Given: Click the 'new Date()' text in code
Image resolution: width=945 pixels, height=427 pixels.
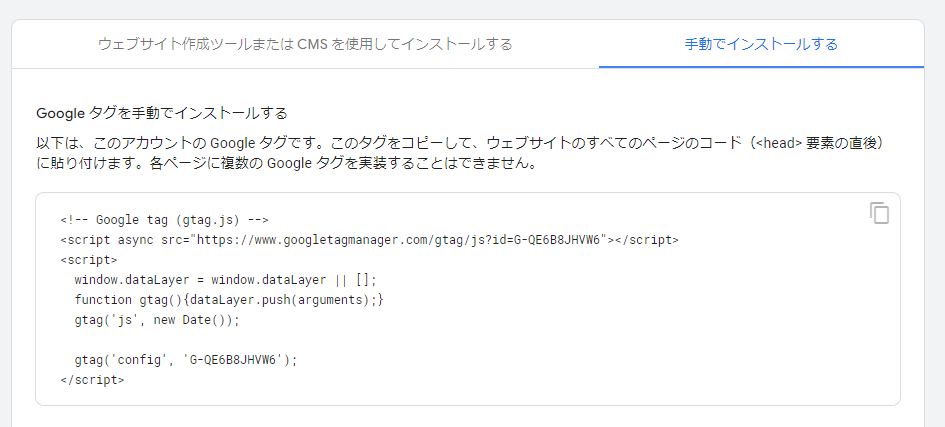Looking at the screenshot, I should [193, 320].
